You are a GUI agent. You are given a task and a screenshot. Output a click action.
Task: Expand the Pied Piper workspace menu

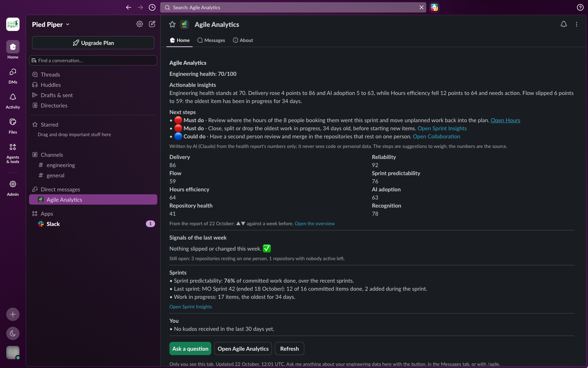[51, 24]
